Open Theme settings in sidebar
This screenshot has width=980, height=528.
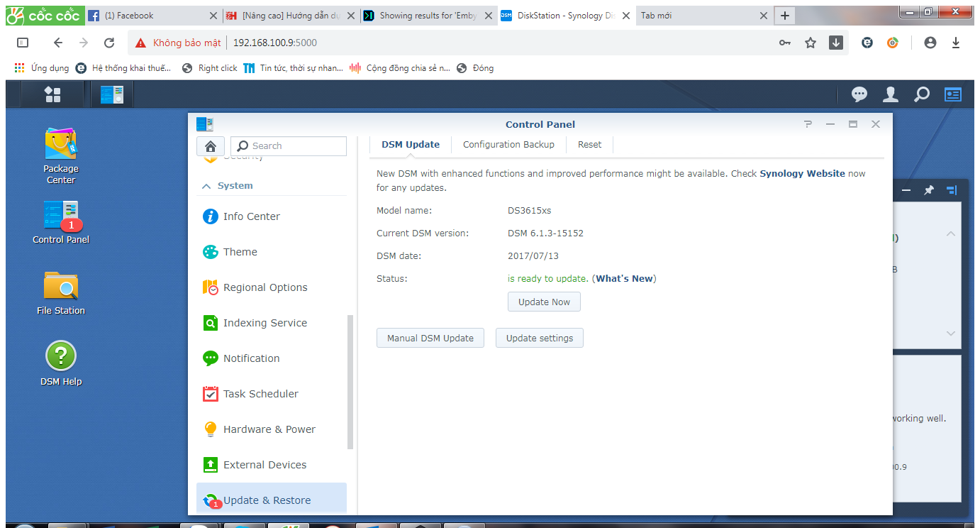coord(272,252)
